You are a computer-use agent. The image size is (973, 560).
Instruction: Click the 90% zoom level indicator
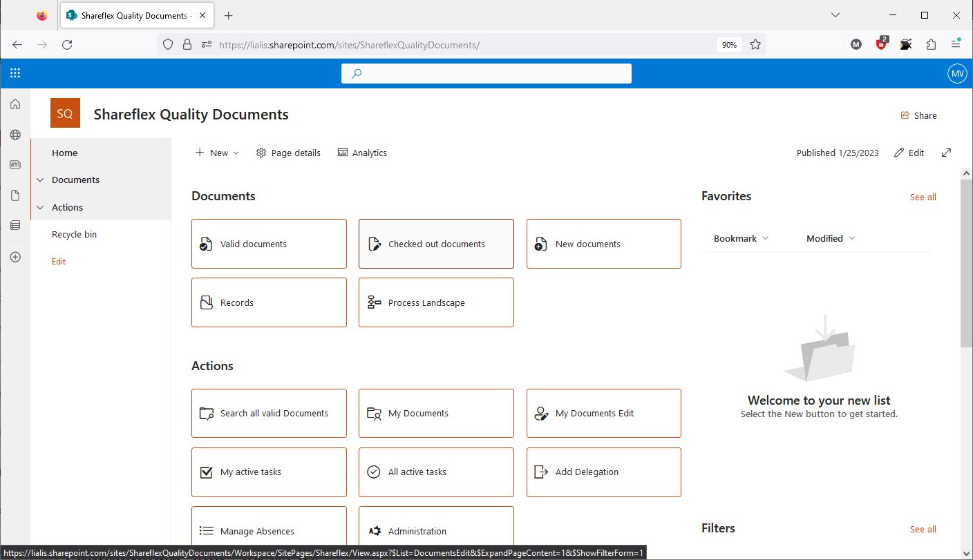pos(729,44)
